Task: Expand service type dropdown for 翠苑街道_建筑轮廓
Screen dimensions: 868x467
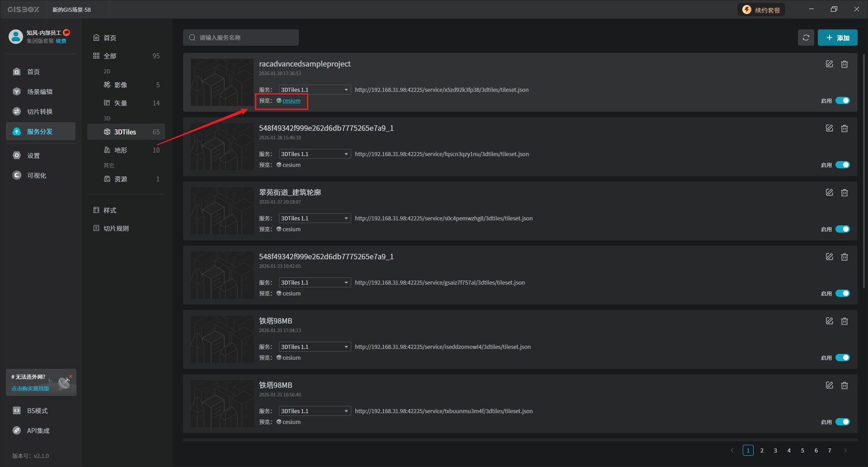Action: [x=315, y=218]
